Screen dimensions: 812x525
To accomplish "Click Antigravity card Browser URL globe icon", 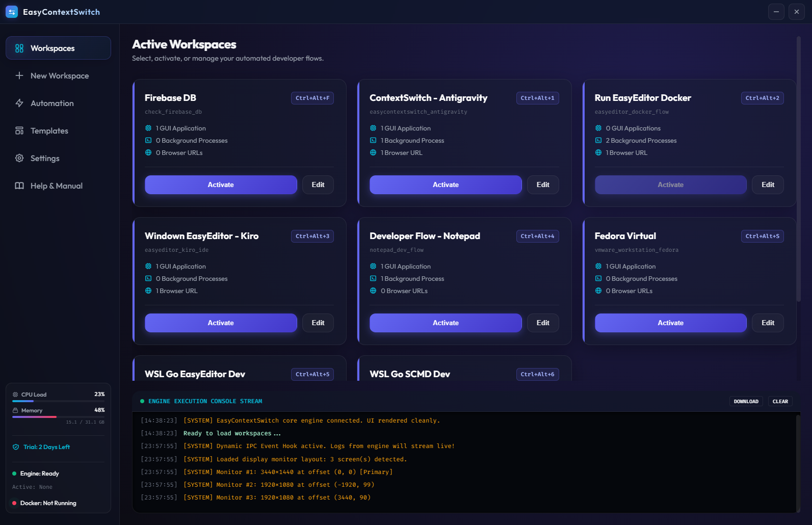I will tap(373, 152).
